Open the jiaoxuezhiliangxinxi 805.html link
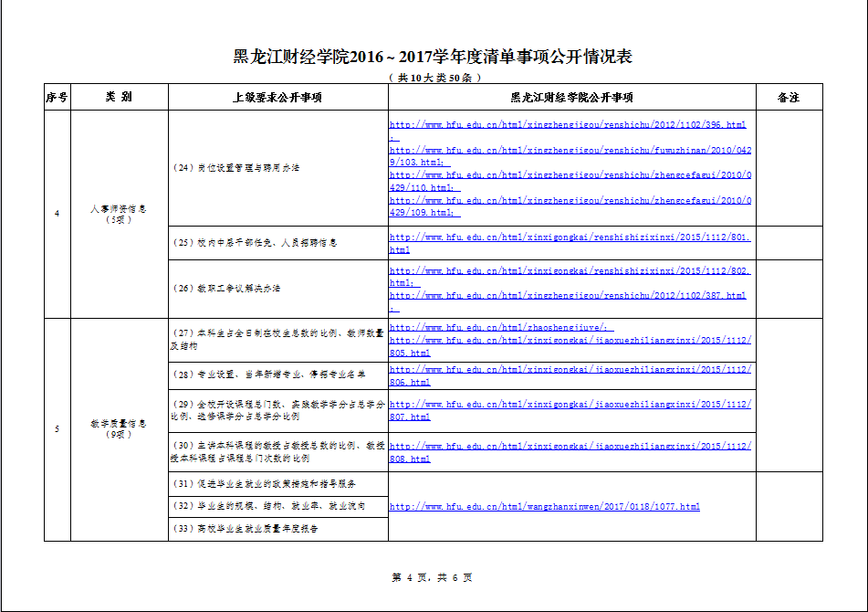The image size is (868, 612). click(570, 341)
